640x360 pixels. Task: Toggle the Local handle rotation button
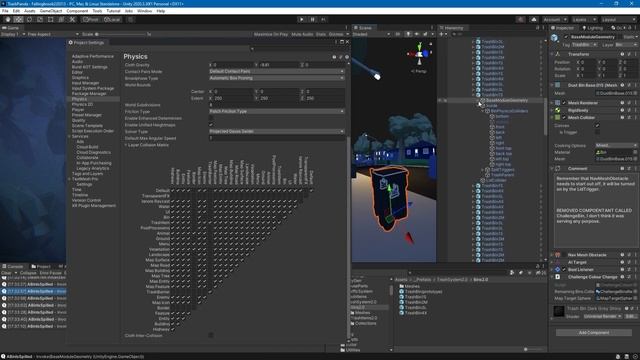(x=112, y=19)
